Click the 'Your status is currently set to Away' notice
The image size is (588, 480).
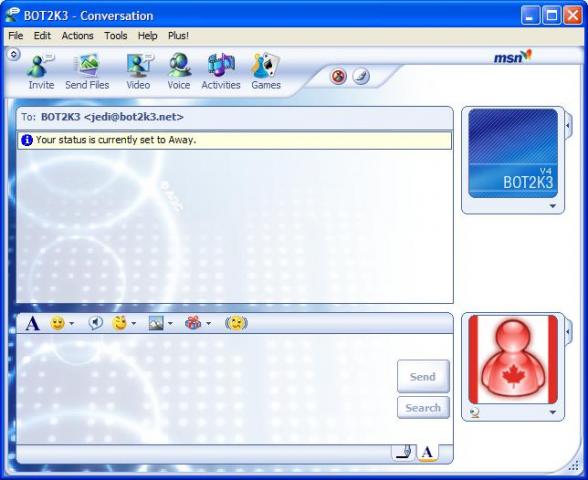(x=234, y=140)
